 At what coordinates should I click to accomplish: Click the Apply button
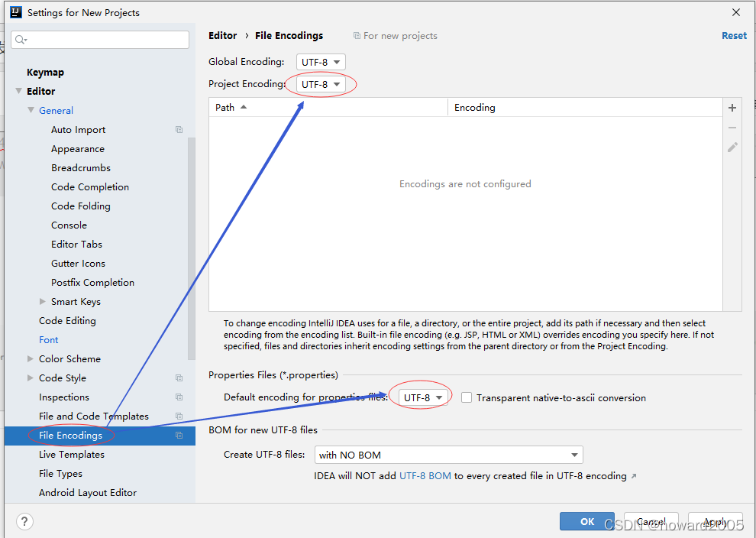point(715,521)
